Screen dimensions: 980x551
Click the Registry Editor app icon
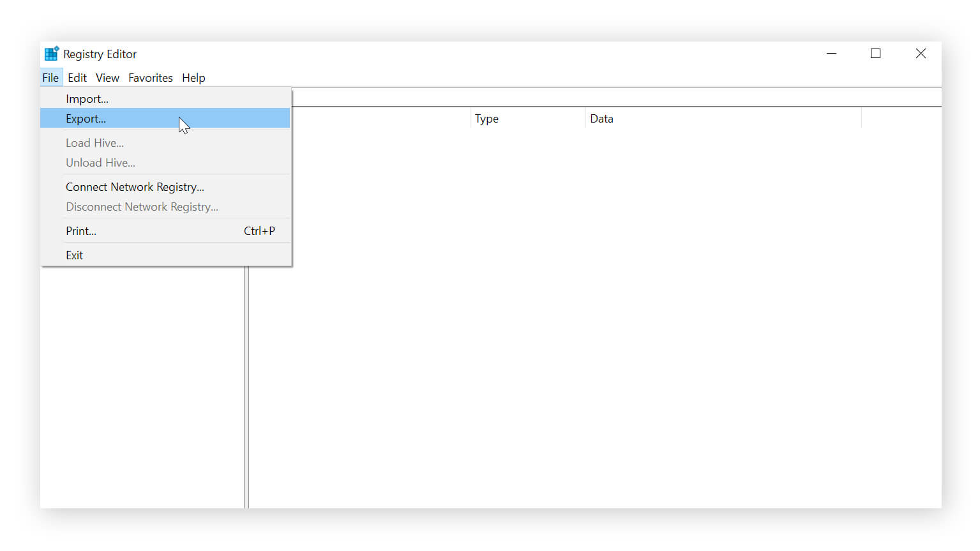[x=52, y=54]
